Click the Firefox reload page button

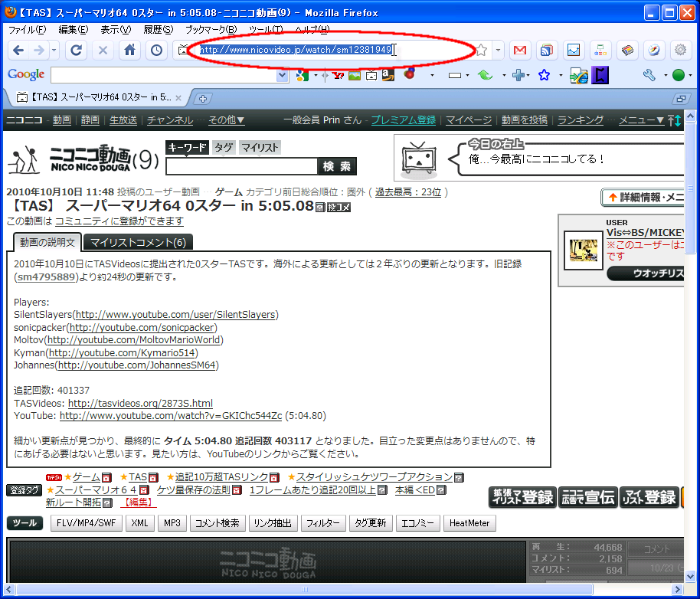pyautogui.click(x=76, y=51)
